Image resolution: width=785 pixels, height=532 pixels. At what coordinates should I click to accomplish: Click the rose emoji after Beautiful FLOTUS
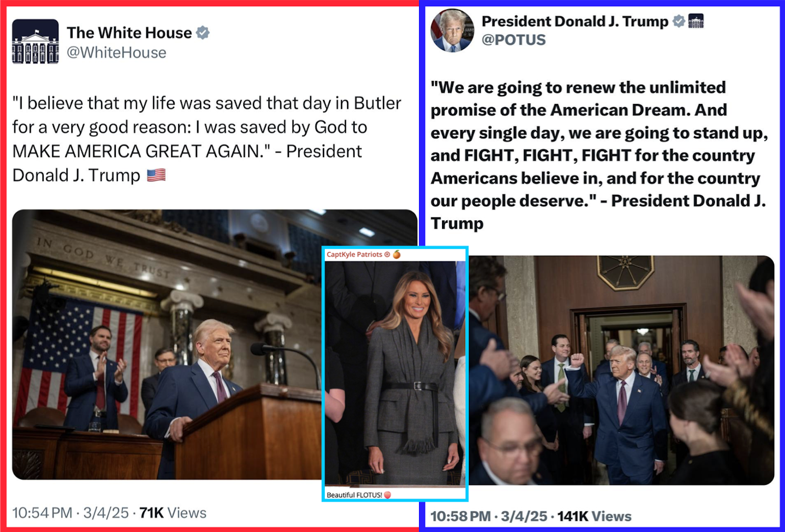[387, 495]
